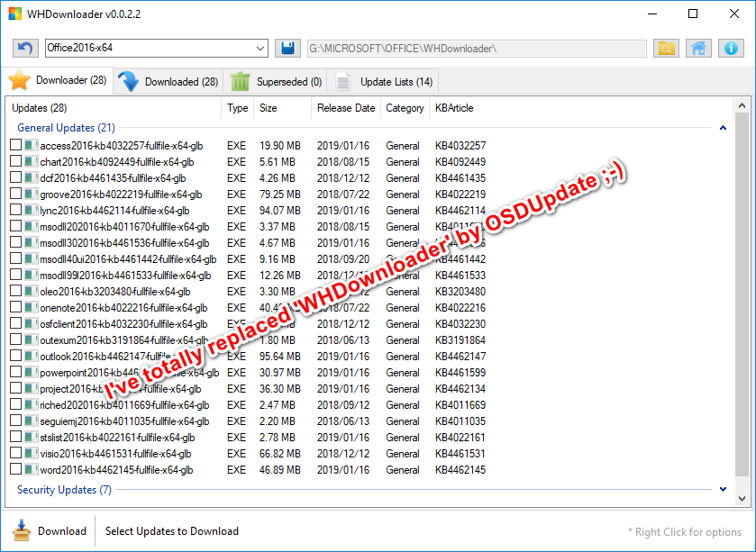The height and width of the screenshot is (552, 756).
Task: Select the KB4032257 article cell
Action: point(460,146)
